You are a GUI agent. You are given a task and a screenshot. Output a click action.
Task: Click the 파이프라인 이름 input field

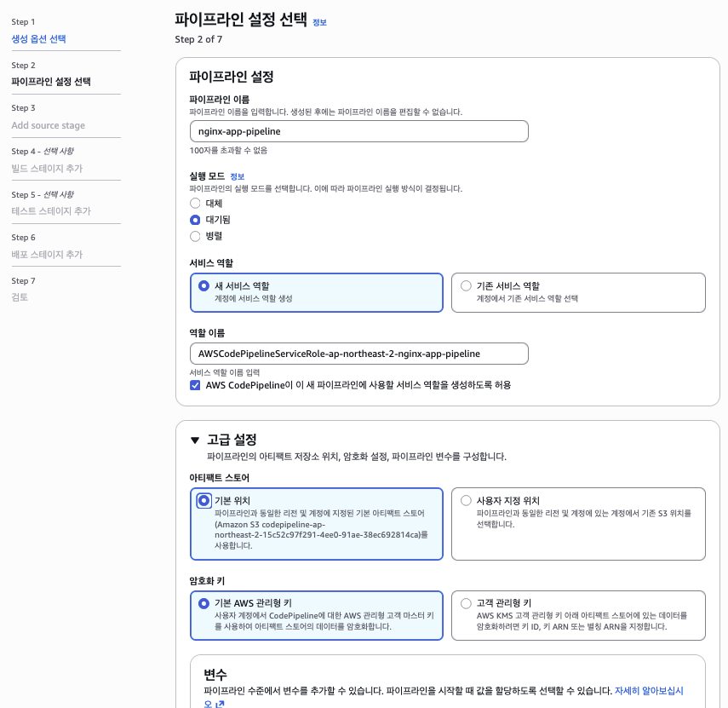pos(358,131)
